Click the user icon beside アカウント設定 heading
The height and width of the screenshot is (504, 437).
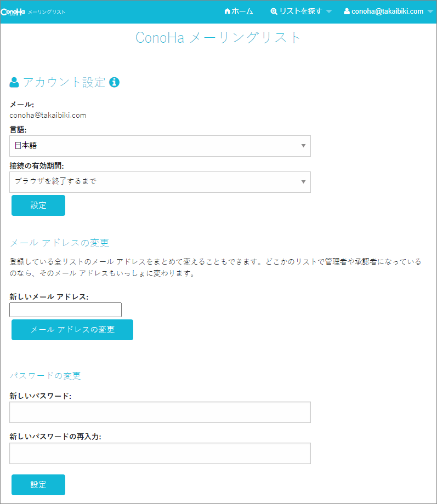[14, 82]
